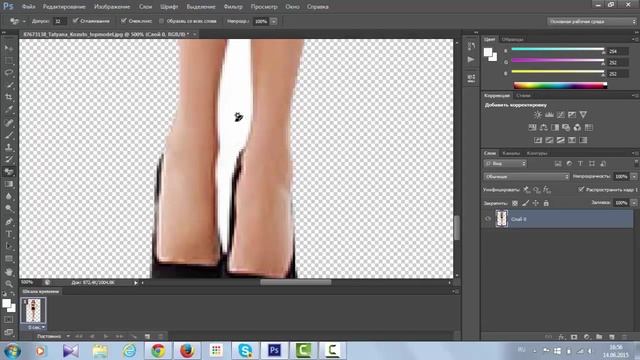Image resolution: width=640 pixels, height=360 pixels.
Task: Delete layer using the trash icon
Action: click(x=624, y=337)
